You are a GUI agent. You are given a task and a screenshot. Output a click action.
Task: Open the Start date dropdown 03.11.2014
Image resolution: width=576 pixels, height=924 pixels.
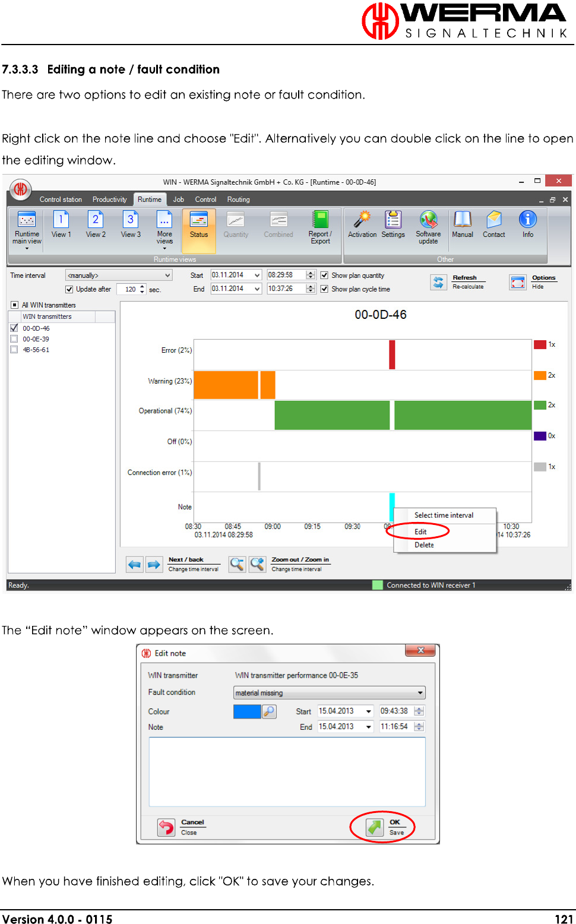(257, 275)
